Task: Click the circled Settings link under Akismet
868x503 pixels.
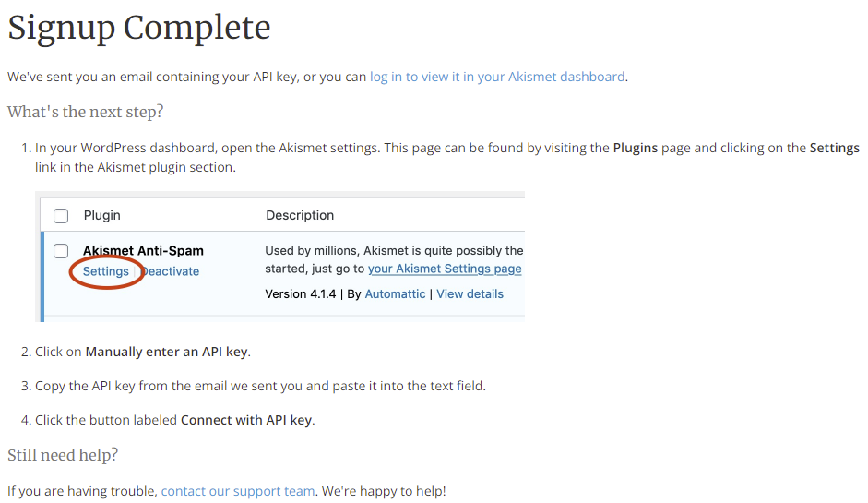Action: (106, 271)
